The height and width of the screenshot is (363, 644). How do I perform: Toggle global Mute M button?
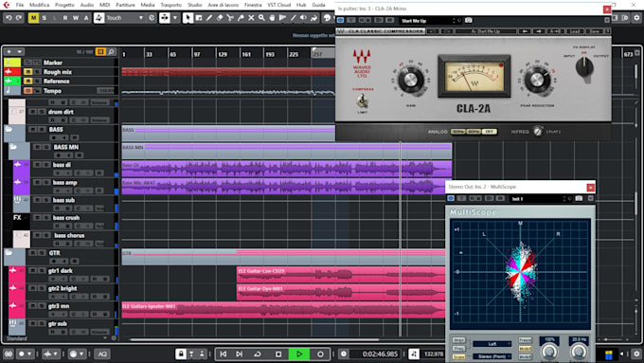[33, 18]
